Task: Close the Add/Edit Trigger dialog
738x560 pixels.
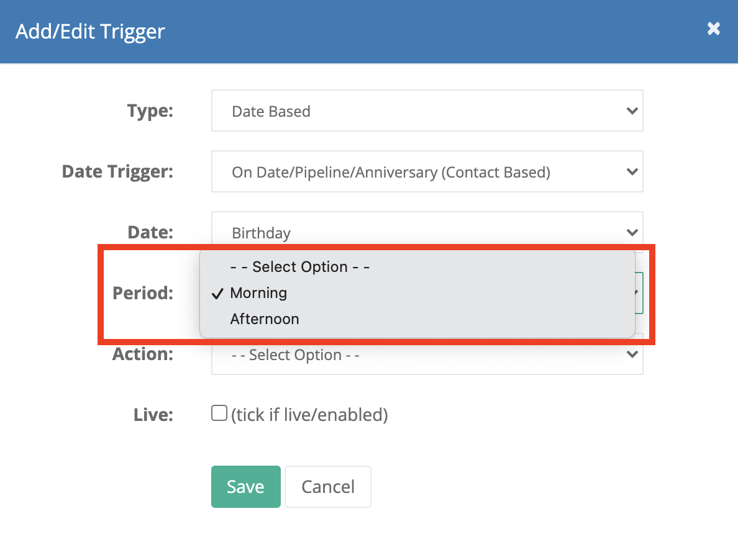Action: [x=714, y=29]
